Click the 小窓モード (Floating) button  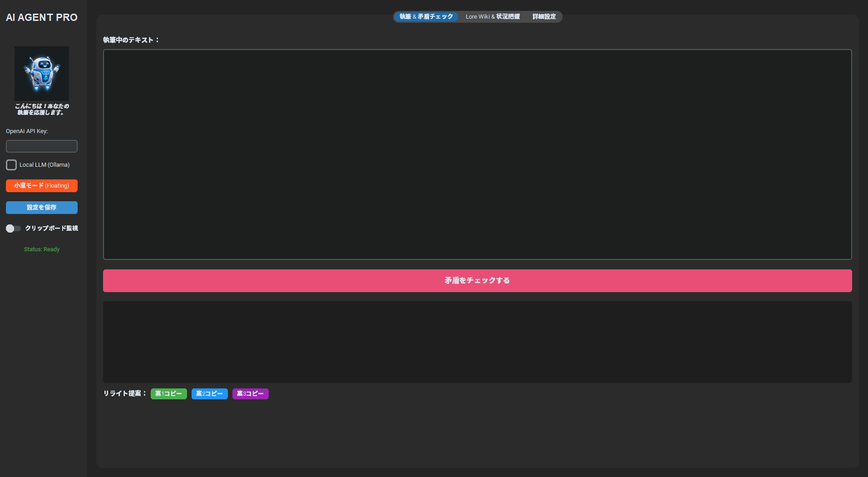point(42,186)
